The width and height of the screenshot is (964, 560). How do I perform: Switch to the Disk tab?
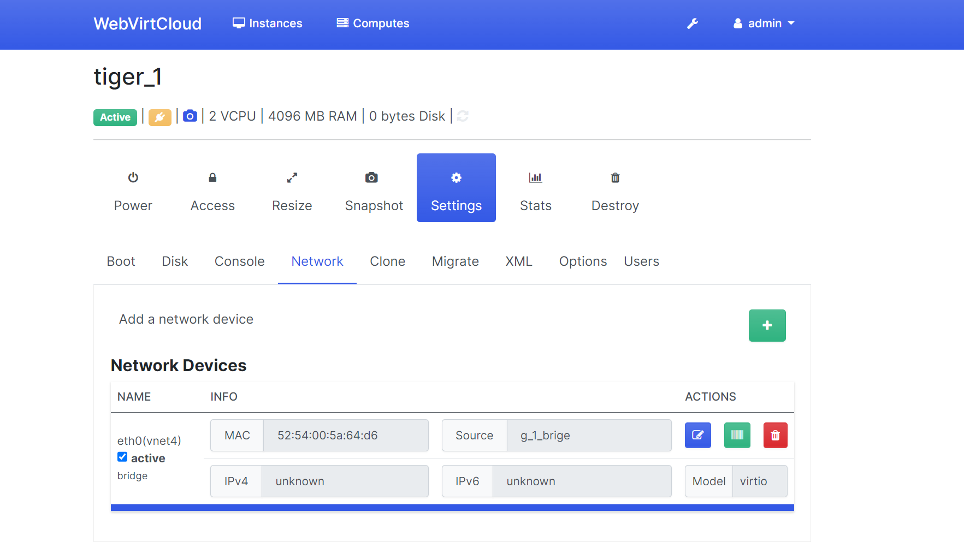pos(175,261)
